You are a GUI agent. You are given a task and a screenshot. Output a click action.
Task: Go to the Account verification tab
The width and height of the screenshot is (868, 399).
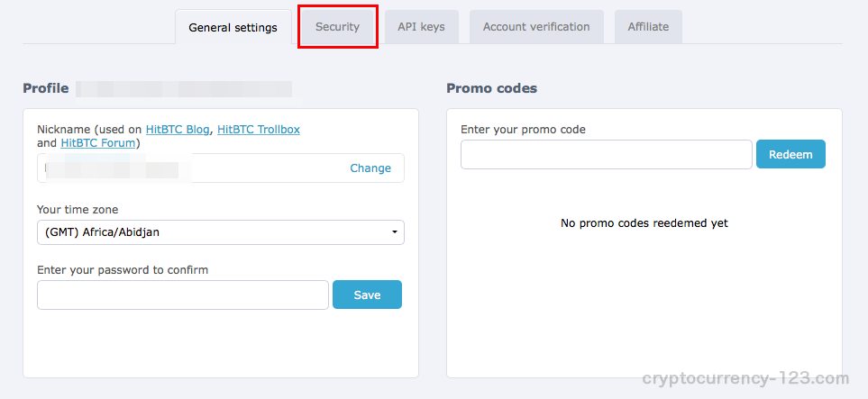pyautogui.click(x=536, y=26)
